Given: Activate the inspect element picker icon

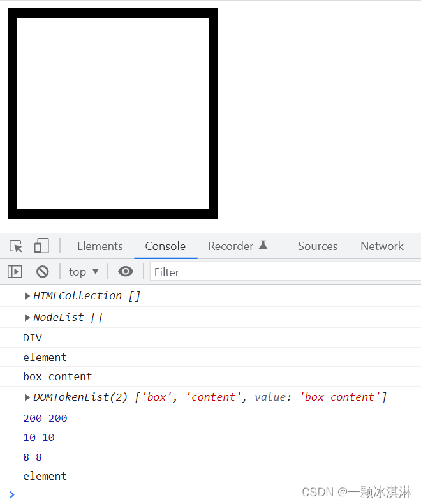Looking at the screenshot, I should coord(16,246).
